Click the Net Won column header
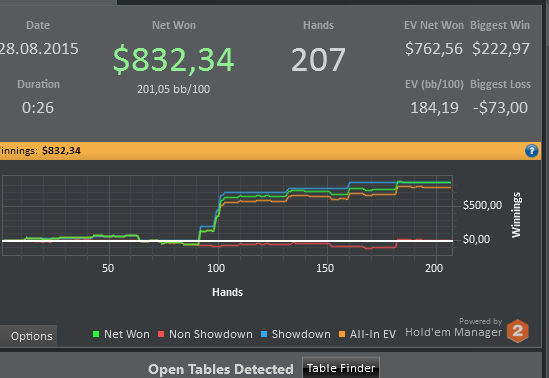 click(174, 25)
